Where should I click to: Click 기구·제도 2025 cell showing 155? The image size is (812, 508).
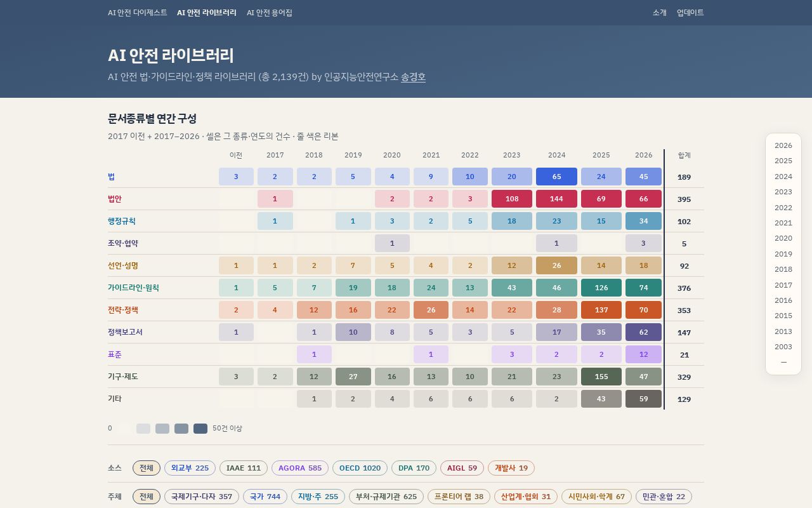pos(601,377)
